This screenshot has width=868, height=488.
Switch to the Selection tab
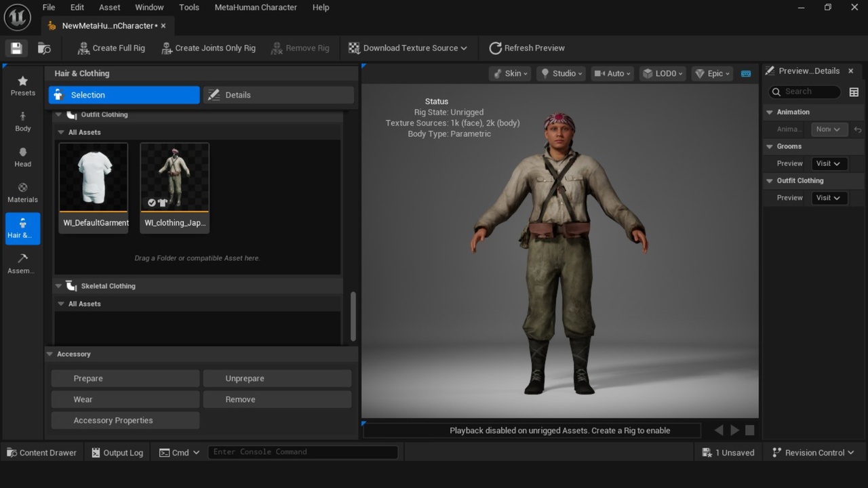click(x=124, y=95)
